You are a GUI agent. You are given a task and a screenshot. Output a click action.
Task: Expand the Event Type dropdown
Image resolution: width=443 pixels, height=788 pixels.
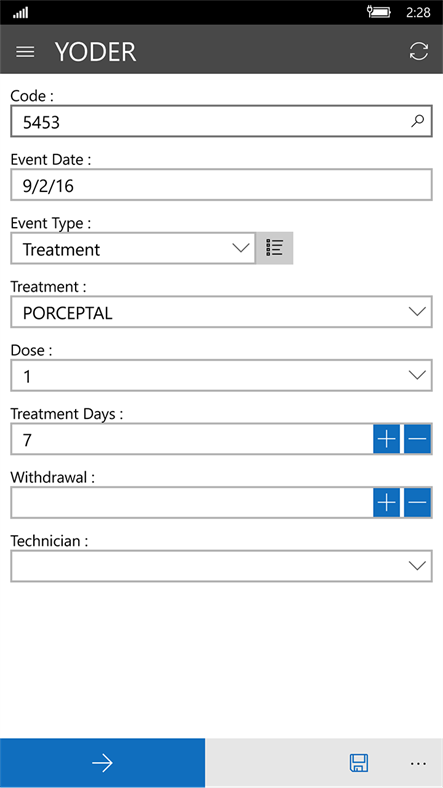point(133,248)
